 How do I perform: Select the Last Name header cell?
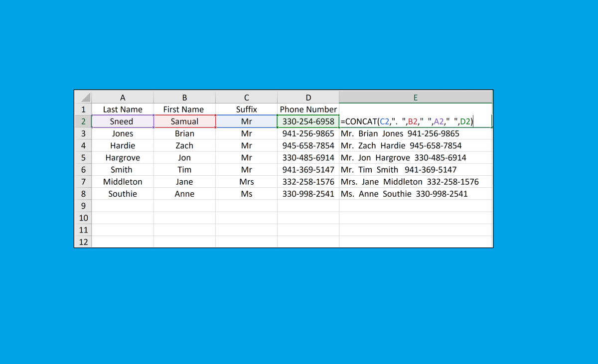123,109
